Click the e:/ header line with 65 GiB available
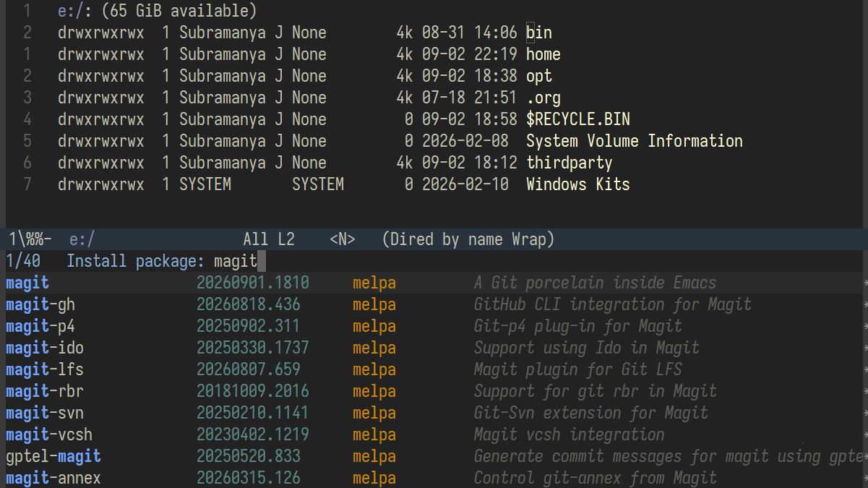 pyautogui.click(x=158, y=11)
